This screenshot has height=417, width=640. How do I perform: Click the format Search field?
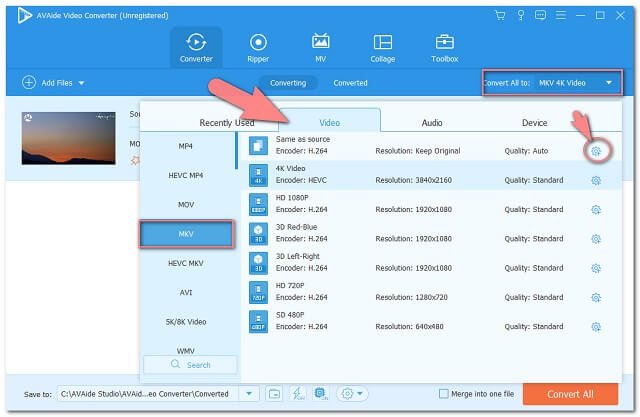click(x=190, y=364)
